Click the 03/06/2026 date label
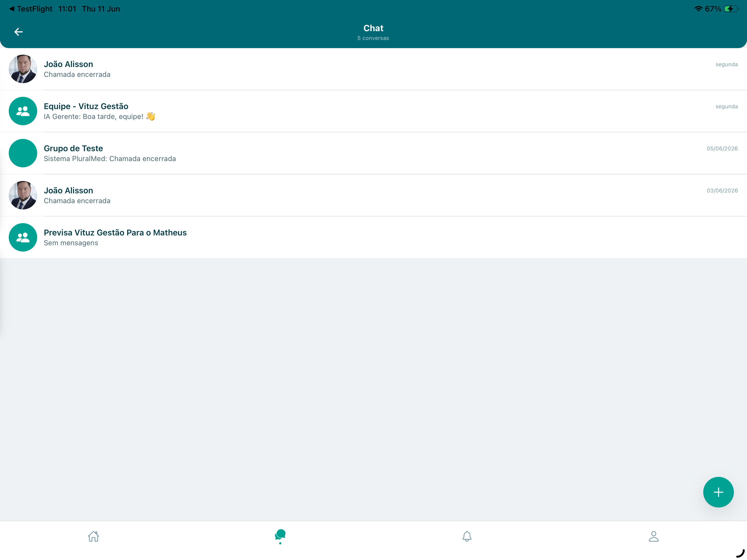This screenshot has width=747, height=560. click(x=722, y=191)
